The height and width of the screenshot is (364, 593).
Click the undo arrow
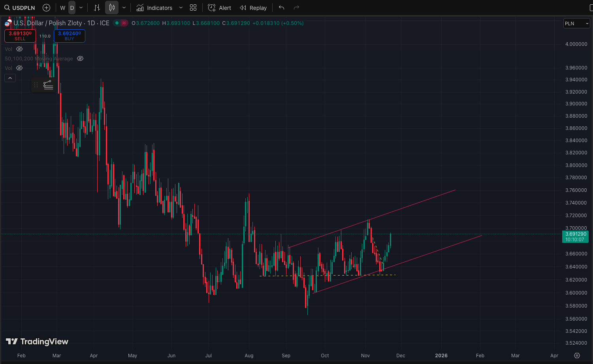pyautogui.click(x=281, y=8)
